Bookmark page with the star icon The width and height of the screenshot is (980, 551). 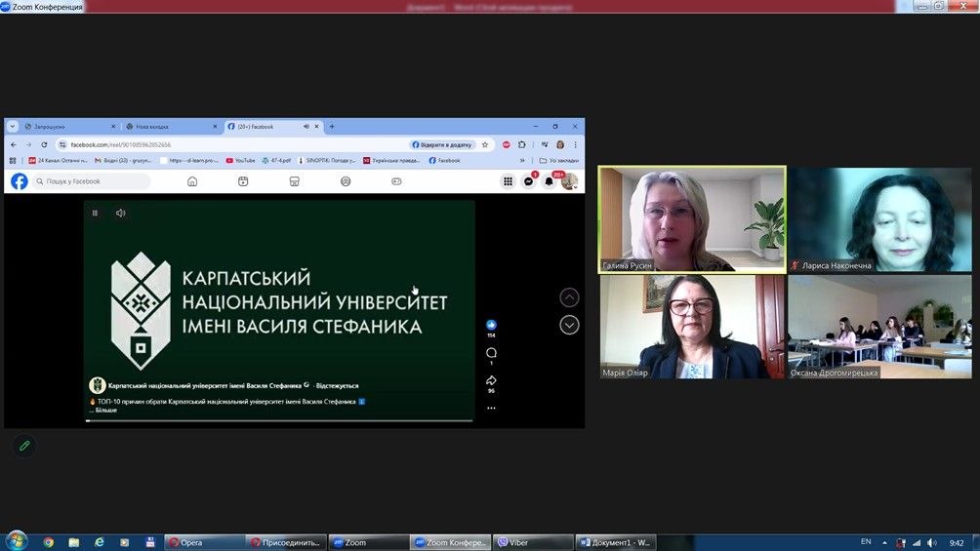pos(485,144)
